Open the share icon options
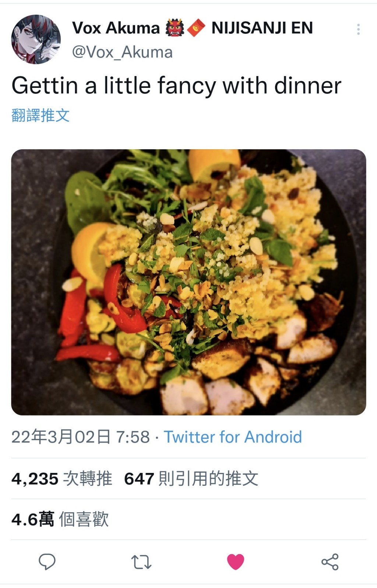Screen dimensions: 377x588 pyautogui.click(x=330, y=562)
